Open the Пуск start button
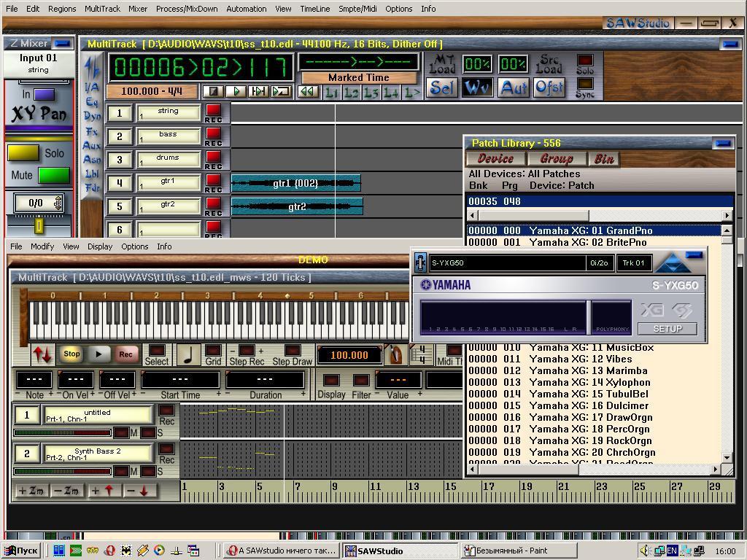 click(x=21, y=551)
